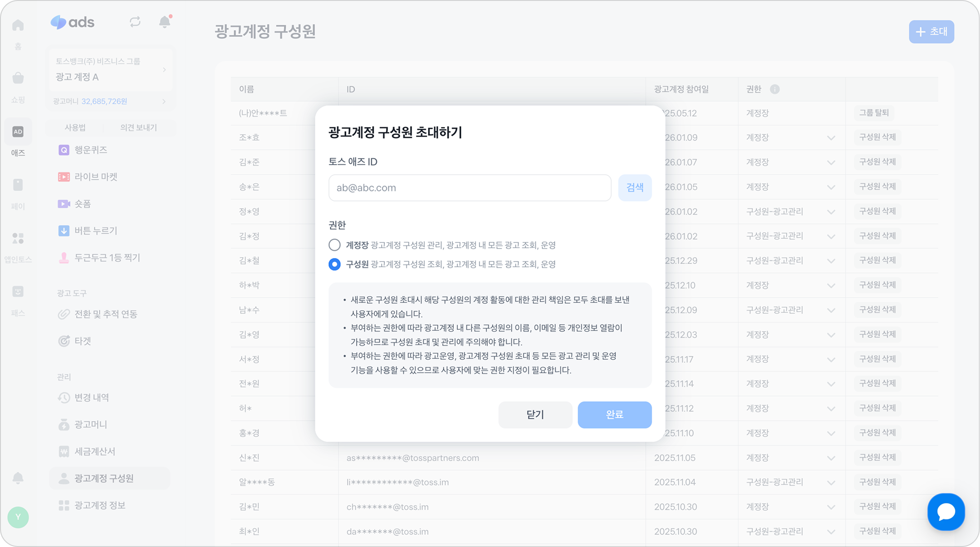Expand the 조*효 permission dropdown chevron
Image resolution: width=980 pixels, height=547 pixels.
[831, 138]
